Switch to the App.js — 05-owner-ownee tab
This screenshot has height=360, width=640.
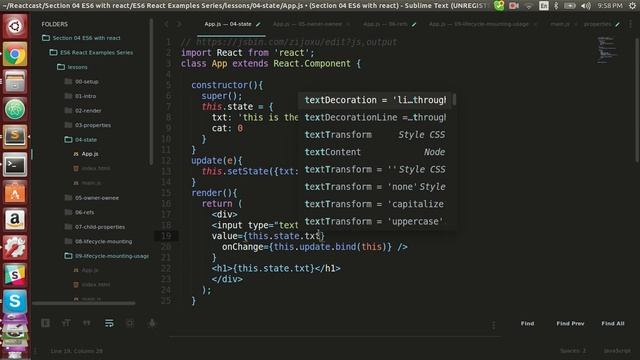tap(310, 24)
